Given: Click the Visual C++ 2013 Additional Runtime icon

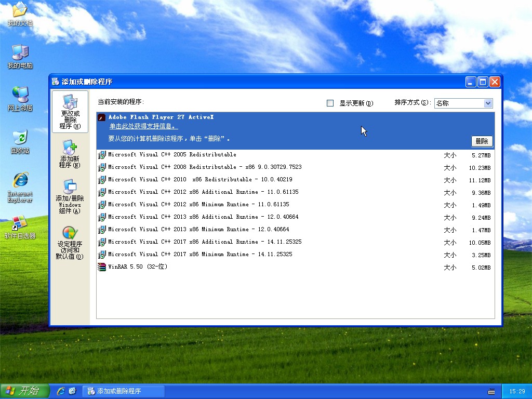Looking at the screenshot, I should tap(102, 218).
